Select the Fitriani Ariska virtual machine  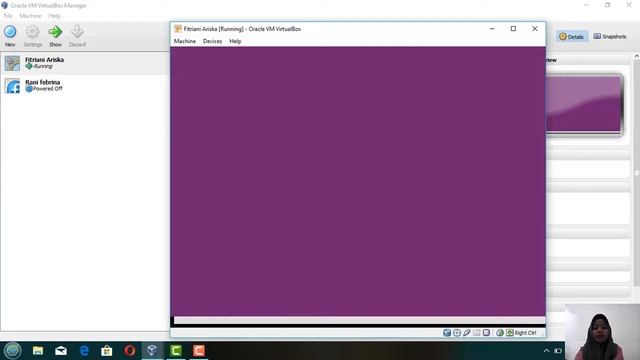[x=85, y=63]
